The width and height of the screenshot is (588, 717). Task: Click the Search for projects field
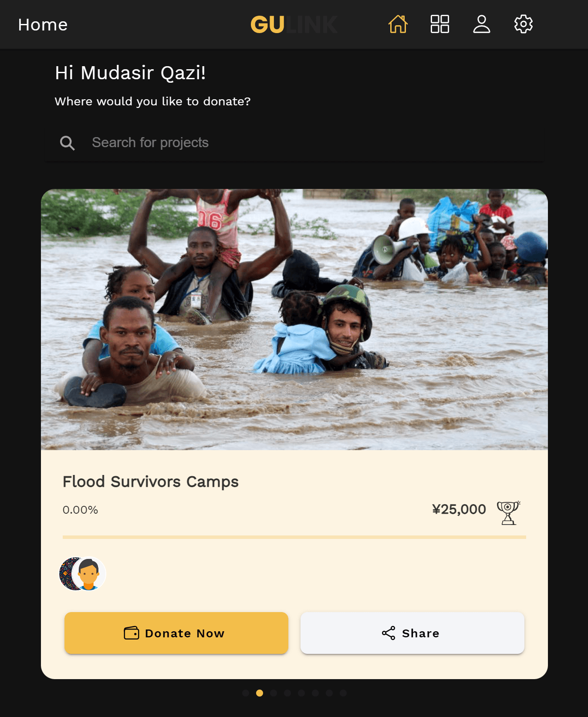point(305,143)
